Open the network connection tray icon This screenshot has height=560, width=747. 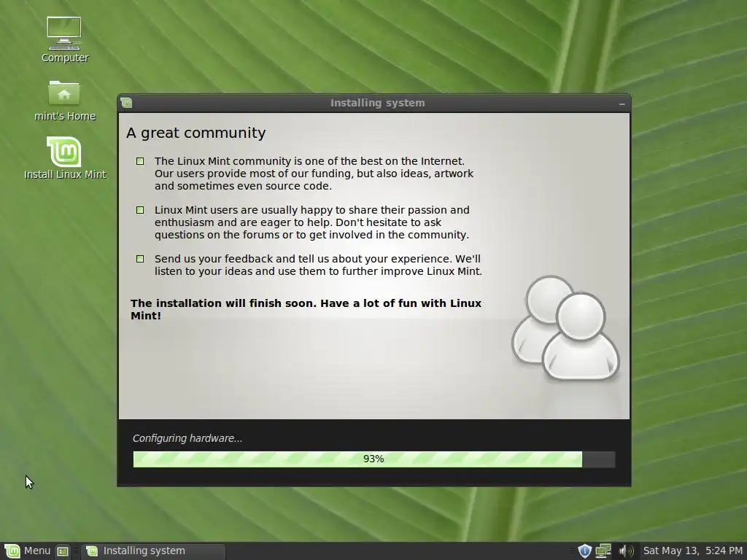(603, 551)
